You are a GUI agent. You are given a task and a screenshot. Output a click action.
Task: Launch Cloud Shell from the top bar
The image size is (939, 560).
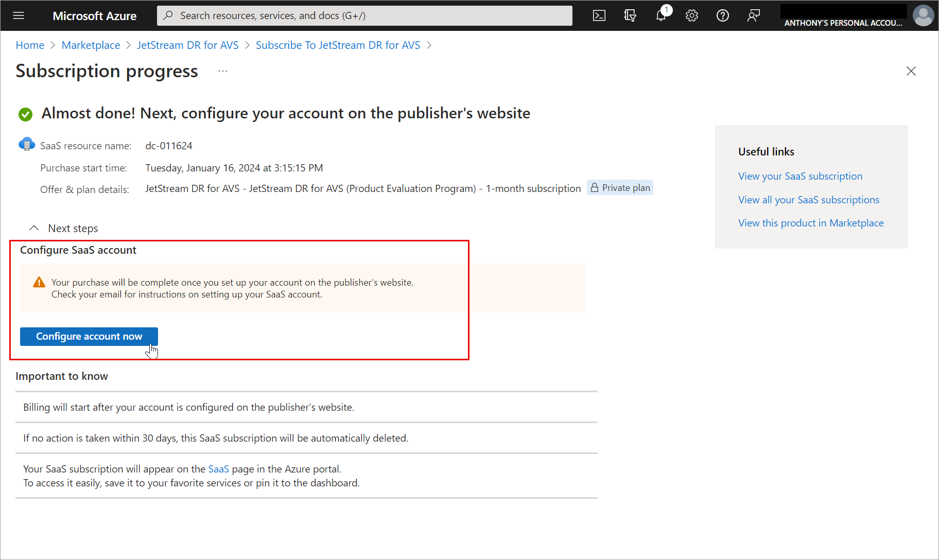pyautogui.click(x=599, y=15)
